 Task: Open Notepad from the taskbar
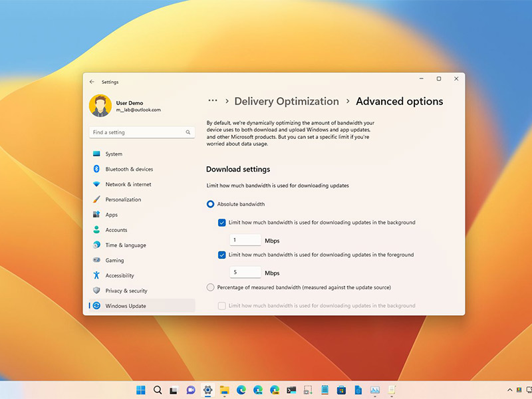(325, 390)
